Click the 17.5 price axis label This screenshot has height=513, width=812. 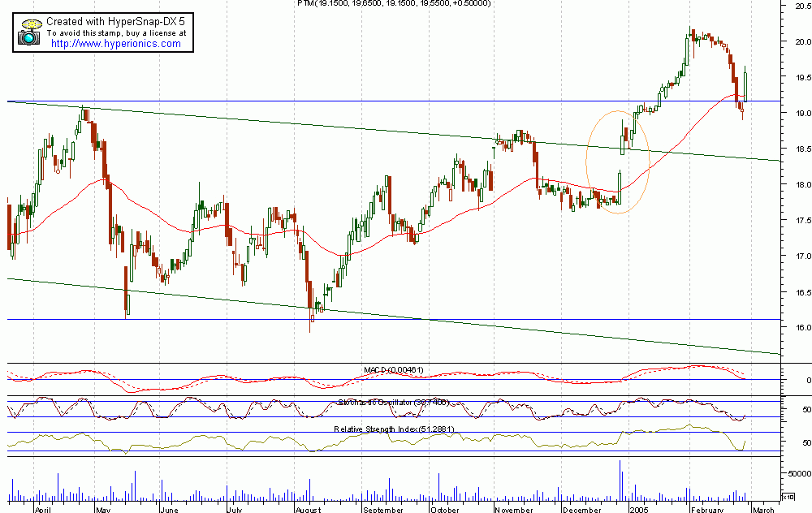click(803, 221)
